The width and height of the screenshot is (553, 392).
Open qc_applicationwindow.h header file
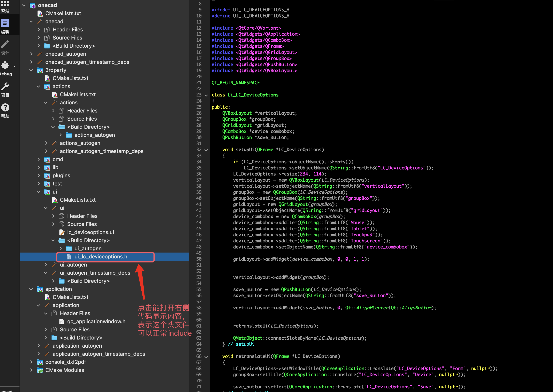[96, 321]
